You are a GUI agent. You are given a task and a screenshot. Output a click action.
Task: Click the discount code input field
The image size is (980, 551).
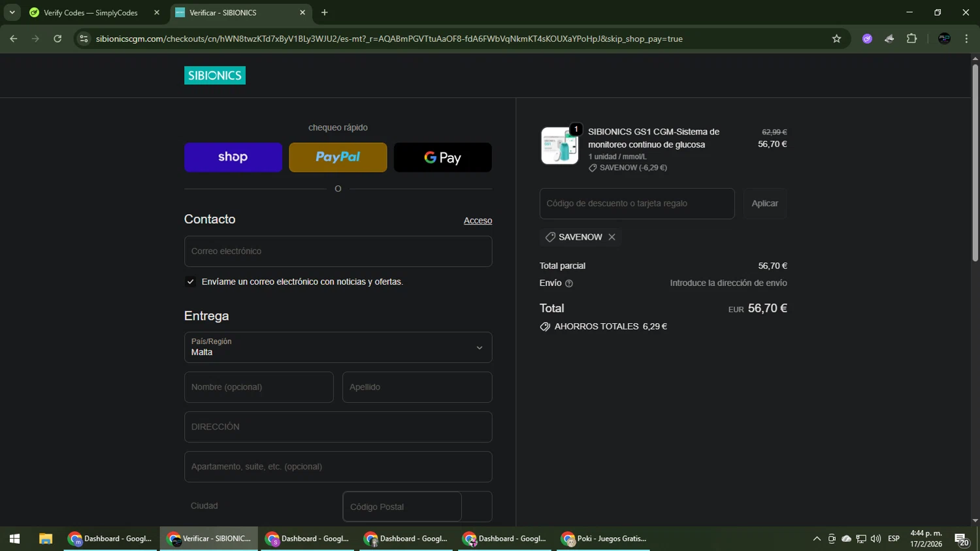[637, 204]
